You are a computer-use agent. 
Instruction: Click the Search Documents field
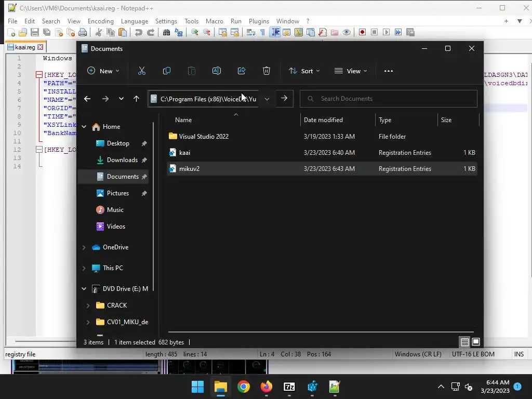(x=389, y=99)
